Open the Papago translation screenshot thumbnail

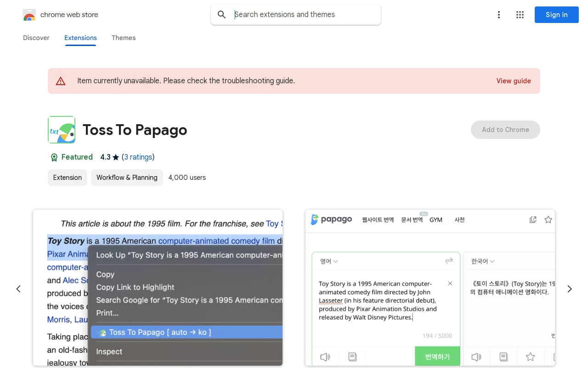(x=430, y=288)
